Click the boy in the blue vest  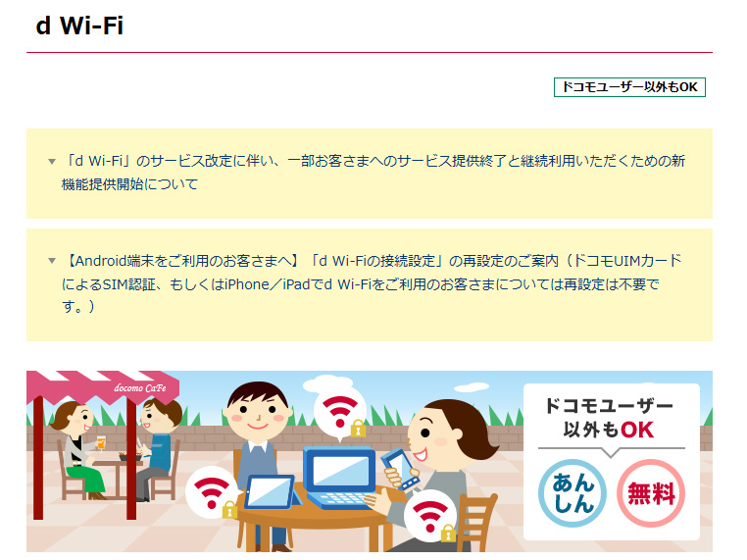[257, 438]
